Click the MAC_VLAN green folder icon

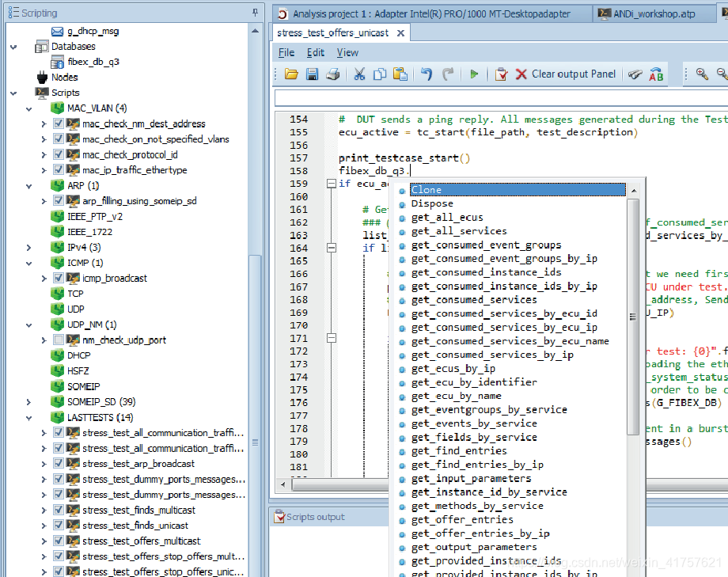coord(57,108)
